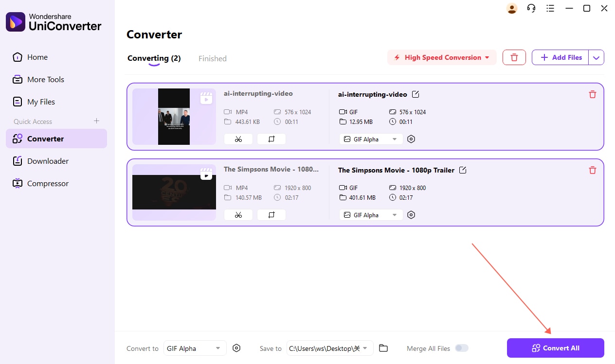Go to Home in sidebar
Screen dimensions: 615x364
[56, 57]
